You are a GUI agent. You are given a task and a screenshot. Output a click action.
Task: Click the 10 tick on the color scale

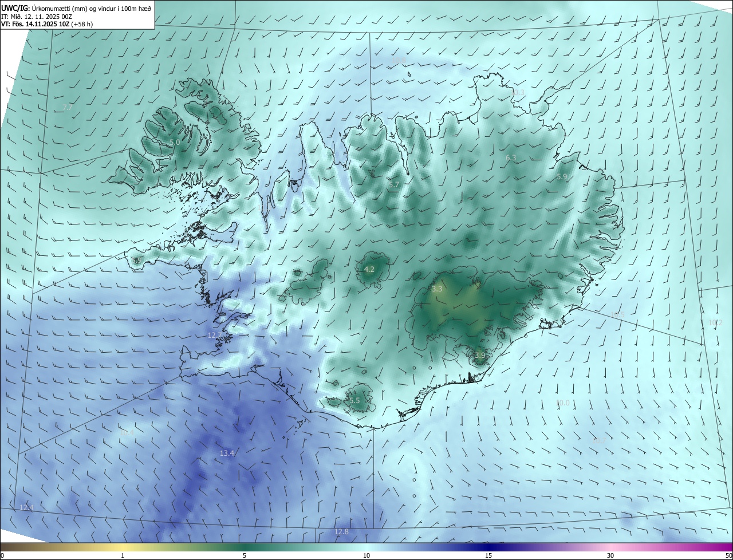pos(366,555)
